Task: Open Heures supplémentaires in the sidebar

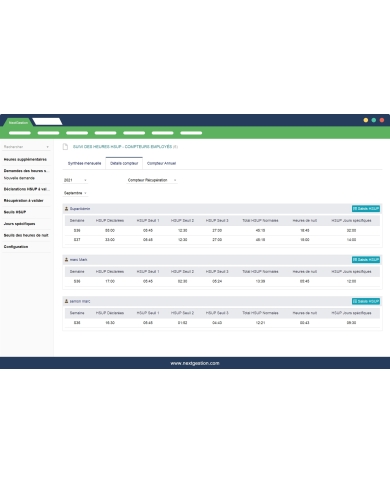Action: [x=25, y=159]
